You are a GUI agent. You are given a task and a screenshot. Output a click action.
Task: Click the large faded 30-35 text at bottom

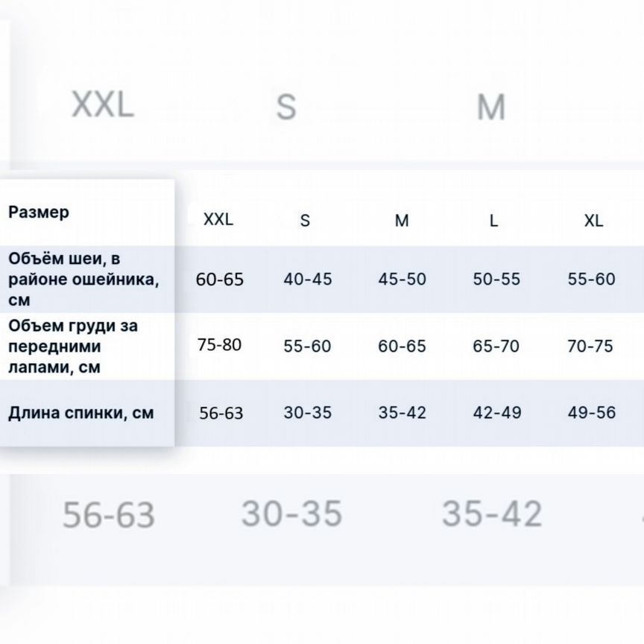pos(291,513)
